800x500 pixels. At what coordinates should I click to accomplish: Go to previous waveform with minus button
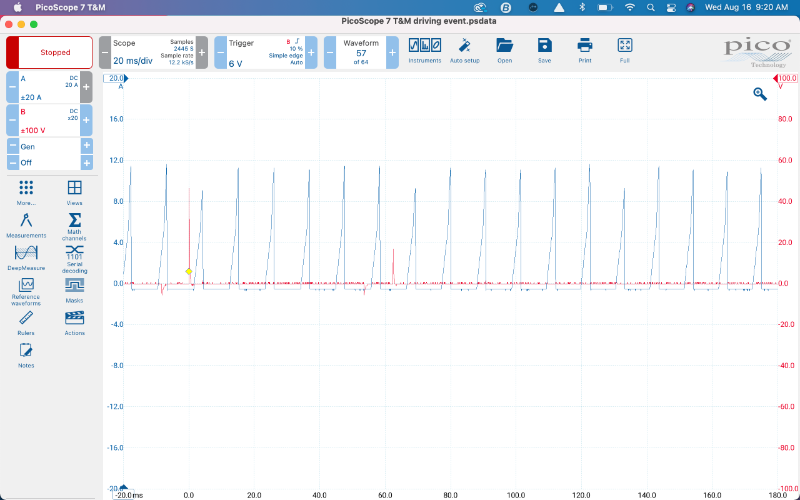(x=329, y=52)
